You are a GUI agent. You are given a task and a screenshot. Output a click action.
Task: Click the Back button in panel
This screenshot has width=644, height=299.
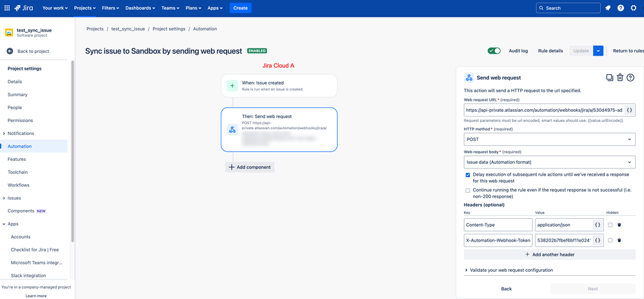pos(507,289)
